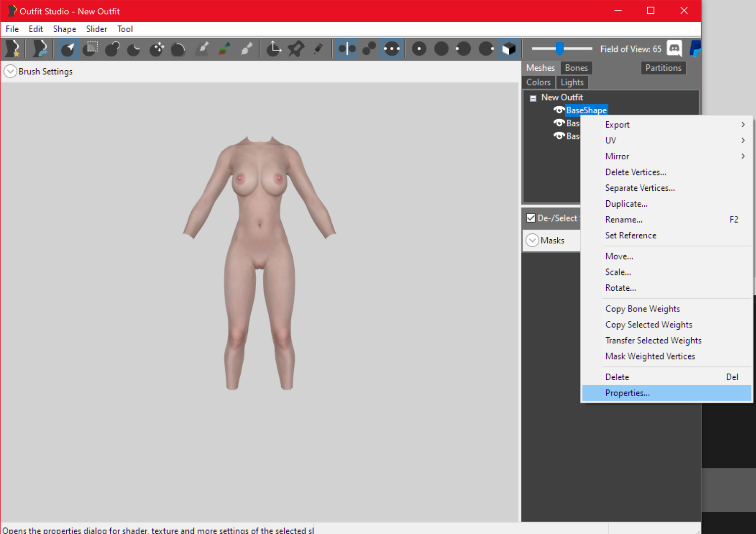Viewport: 756px width, 534px height.
Task: Select the BaseShape mesh row
Action: [586, 110]
